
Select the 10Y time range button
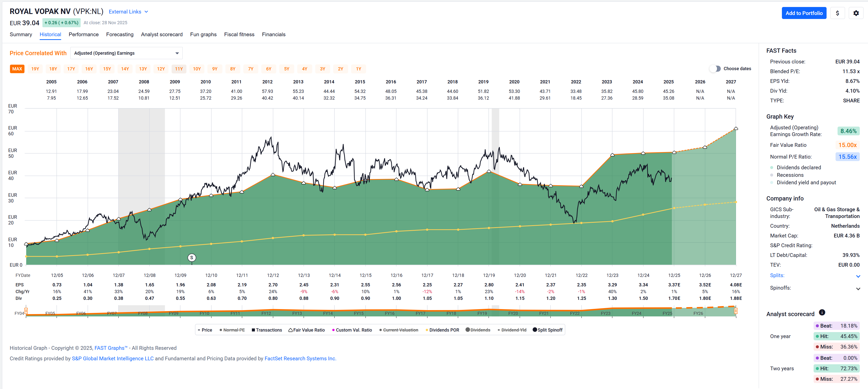[197, 69]
